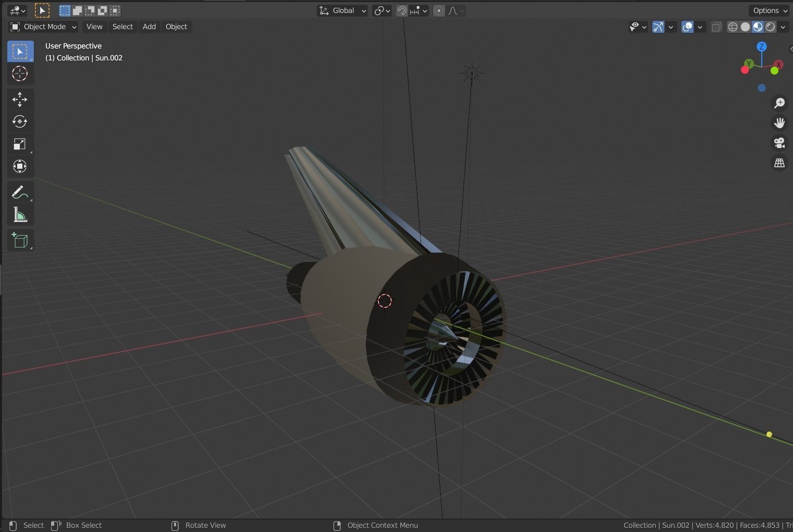Expand the Options panel in the header
This screenshot has width=793, height=532.
(769, 10)
